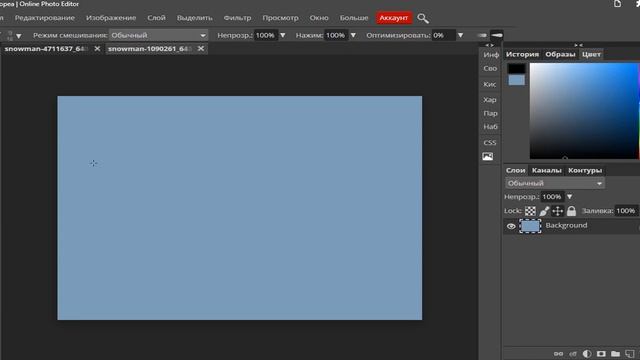The height and width of the screenshot is (360, 640).
Task: Create a new folder in Layers
Action: point(616,353)
